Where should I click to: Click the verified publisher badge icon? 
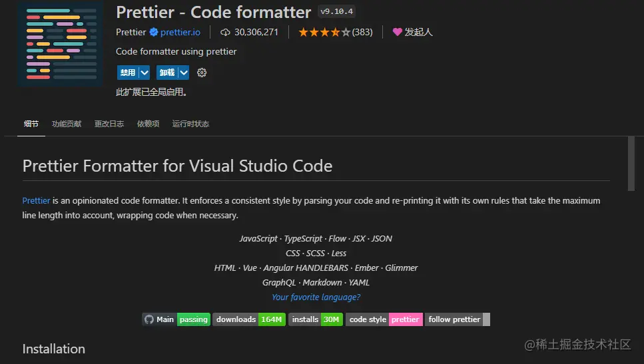point(154,32)
